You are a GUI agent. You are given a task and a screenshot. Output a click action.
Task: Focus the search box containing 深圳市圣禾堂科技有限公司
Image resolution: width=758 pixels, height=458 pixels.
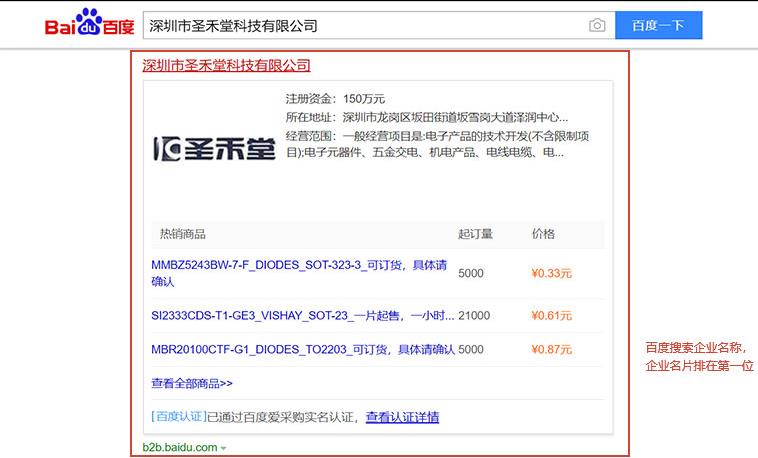click(x=379, y=25)
